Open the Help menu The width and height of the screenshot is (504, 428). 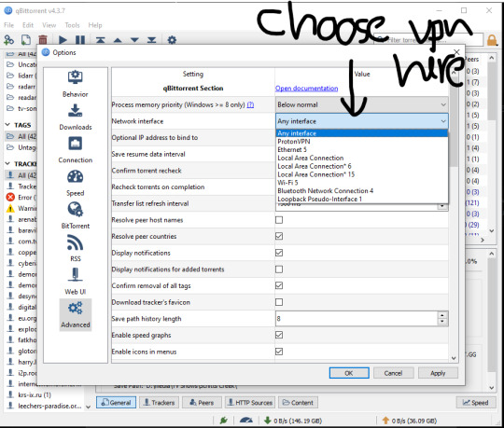click(x=95, y=25)
